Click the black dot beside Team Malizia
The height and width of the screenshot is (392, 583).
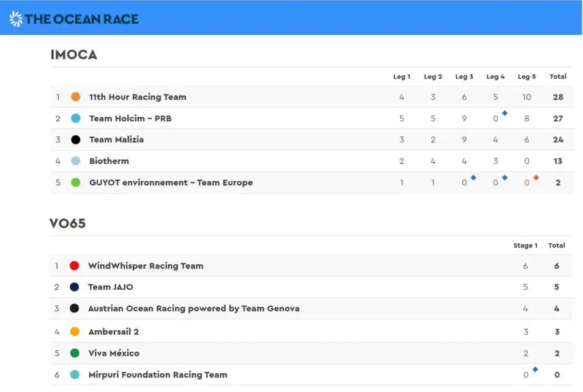[75, 140]
